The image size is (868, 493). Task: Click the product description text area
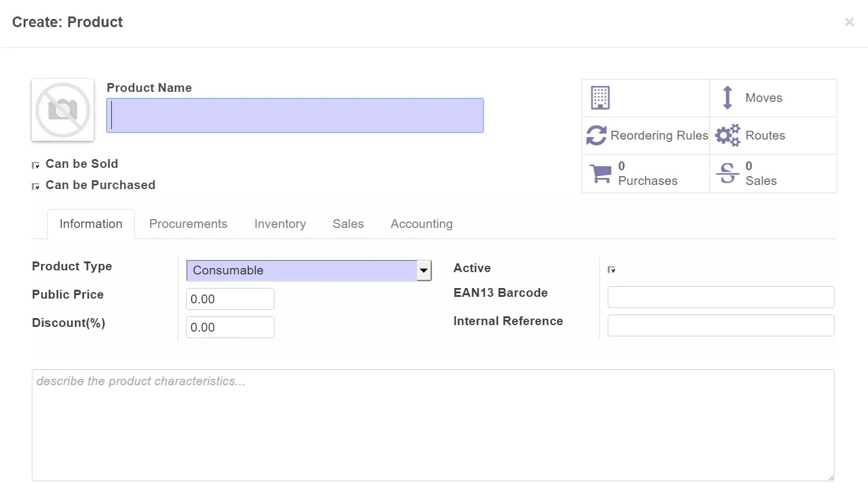point(433,425)
